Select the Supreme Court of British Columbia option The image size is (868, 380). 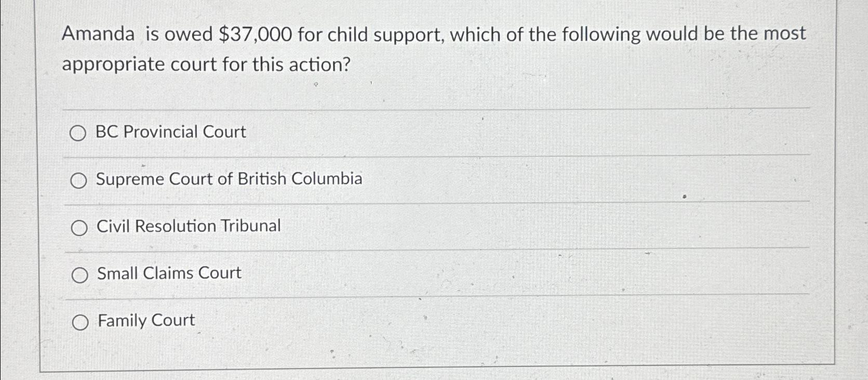tap(79, 180)
